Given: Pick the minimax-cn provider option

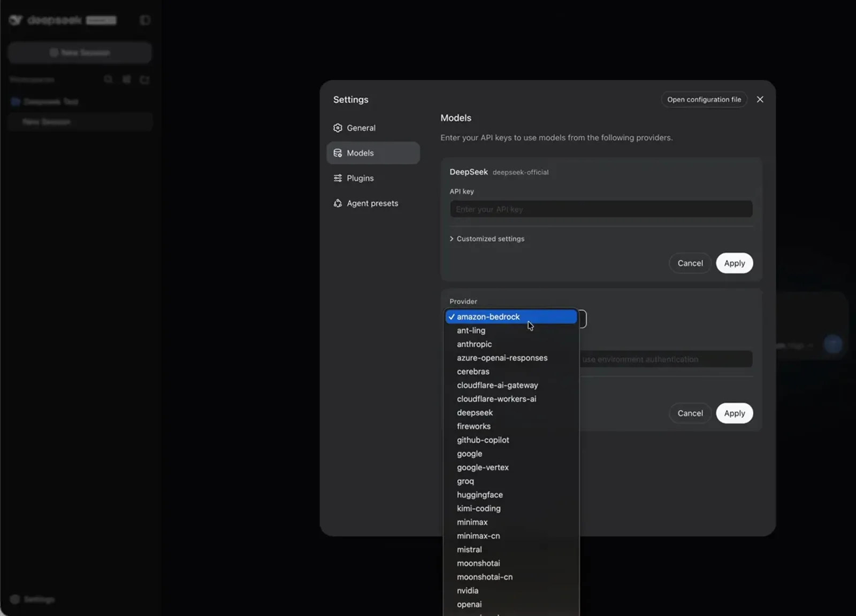Looking at the screenshot, I should [511, 536].
